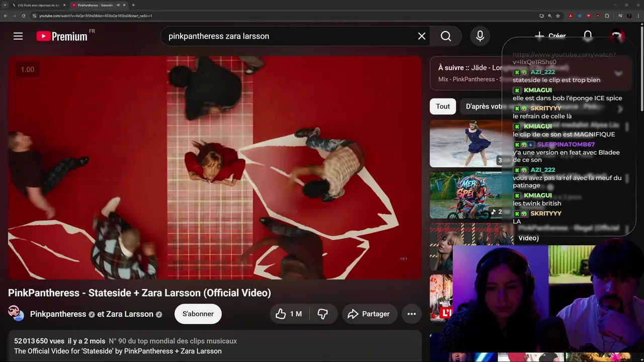Mute the YouTube tab audio speaker icon

coord(118,5)
